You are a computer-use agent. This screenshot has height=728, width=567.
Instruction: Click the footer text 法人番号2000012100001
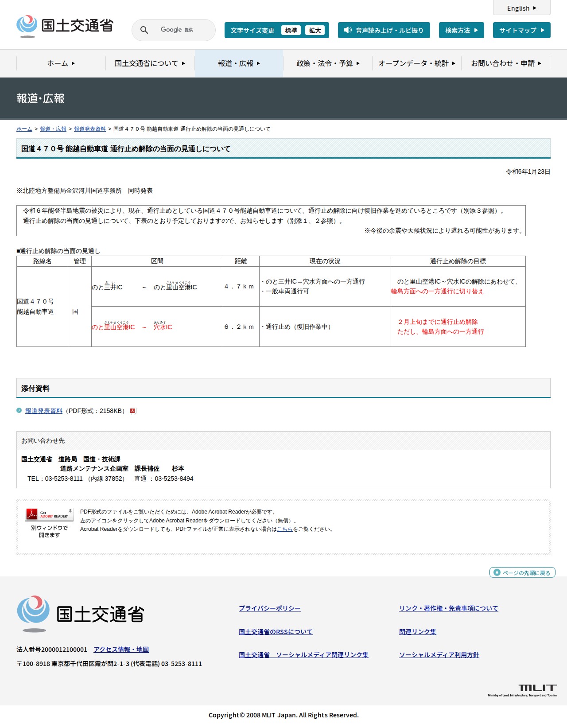point(52,650)
